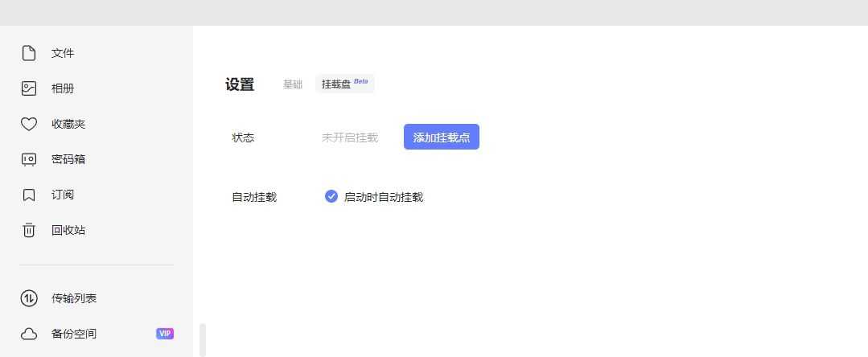
Task: Click the 启动时自动挂载 label text
Action: click(384, 197)
